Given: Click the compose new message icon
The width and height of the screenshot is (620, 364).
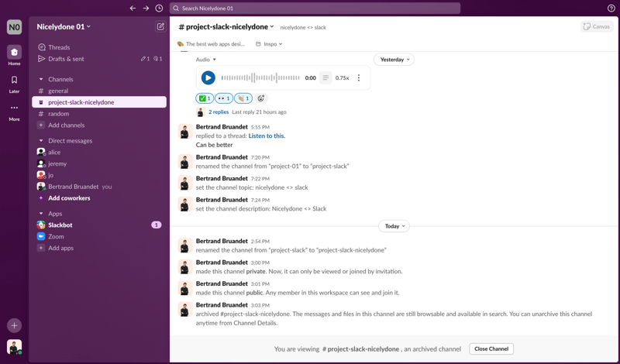Looking at the screenshot, I should (160, 26).
